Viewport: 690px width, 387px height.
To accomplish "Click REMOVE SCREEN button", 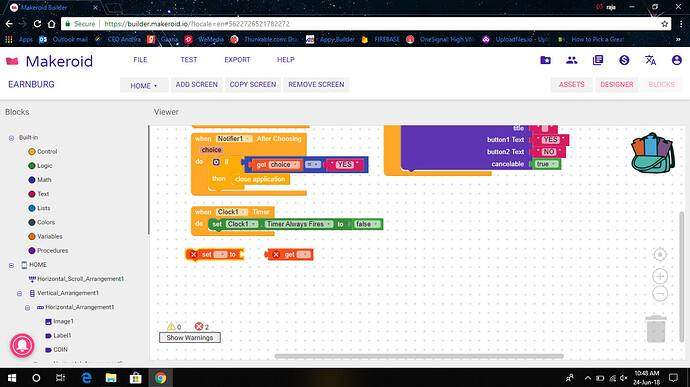I will (x=316, y=85).
